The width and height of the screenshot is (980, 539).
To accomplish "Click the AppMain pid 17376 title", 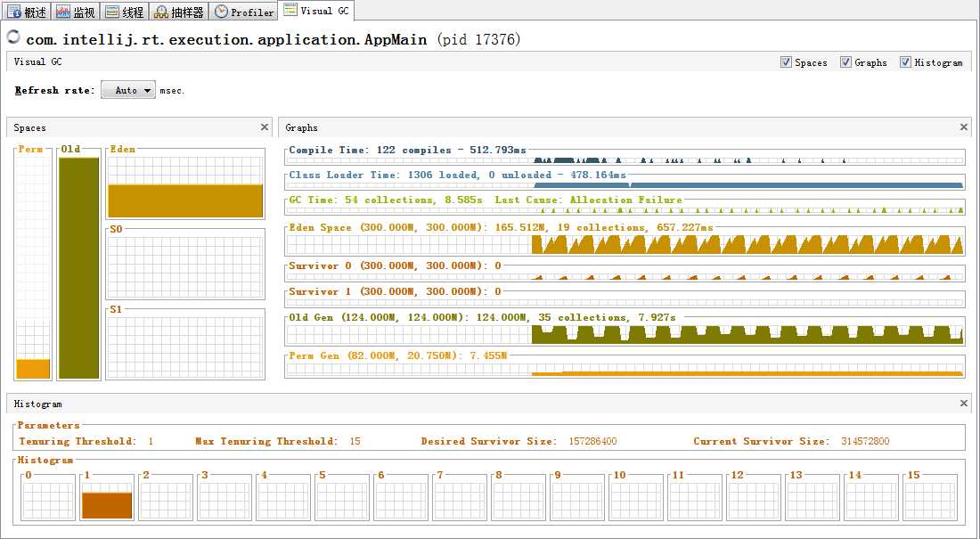I will [274, 39].
